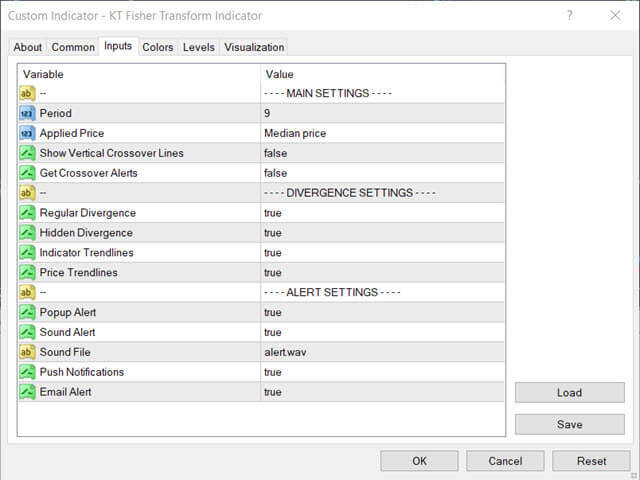Change Push Notifications value true

[273, 372]
